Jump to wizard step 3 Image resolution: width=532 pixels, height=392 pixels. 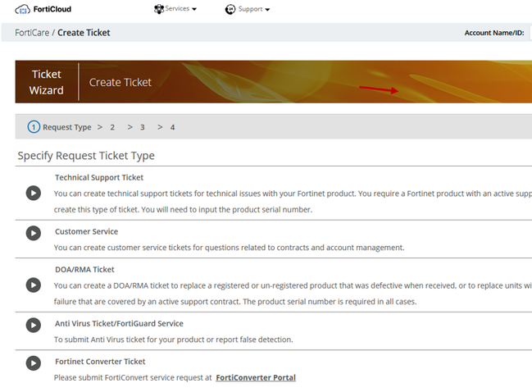[142, 127]
